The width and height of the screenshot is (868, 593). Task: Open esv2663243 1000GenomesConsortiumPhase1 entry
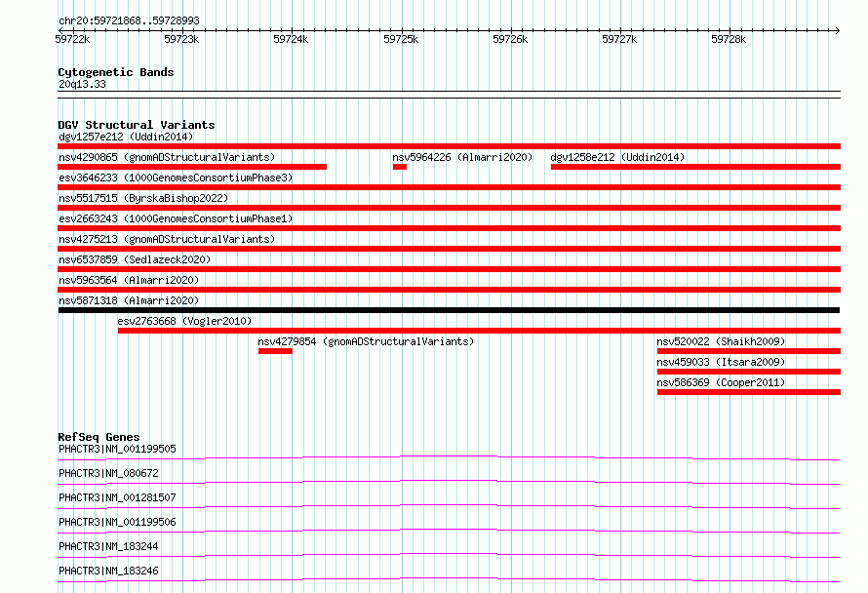click(x=176, y=218)
